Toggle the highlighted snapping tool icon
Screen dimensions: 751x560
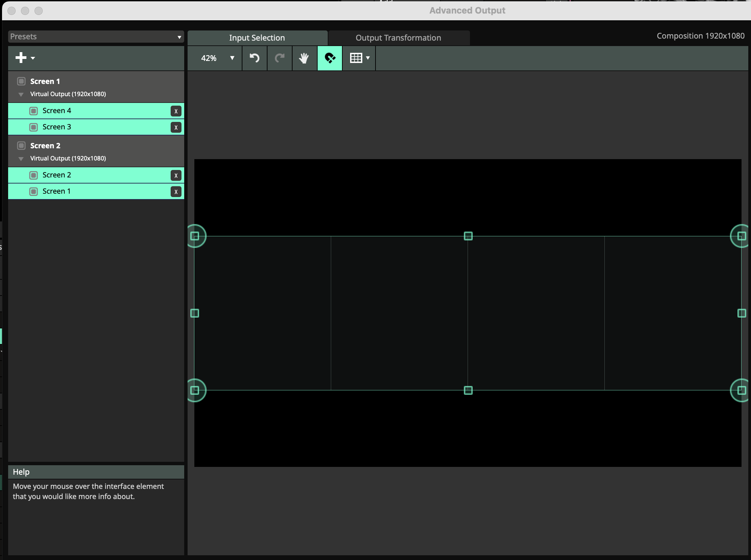[x=329, y=58]
